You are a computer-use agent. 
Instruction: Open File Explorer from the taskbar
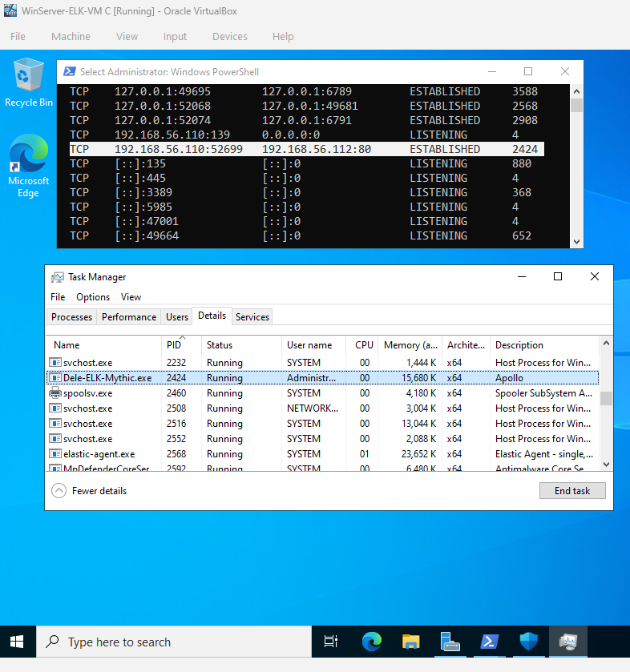410,642
